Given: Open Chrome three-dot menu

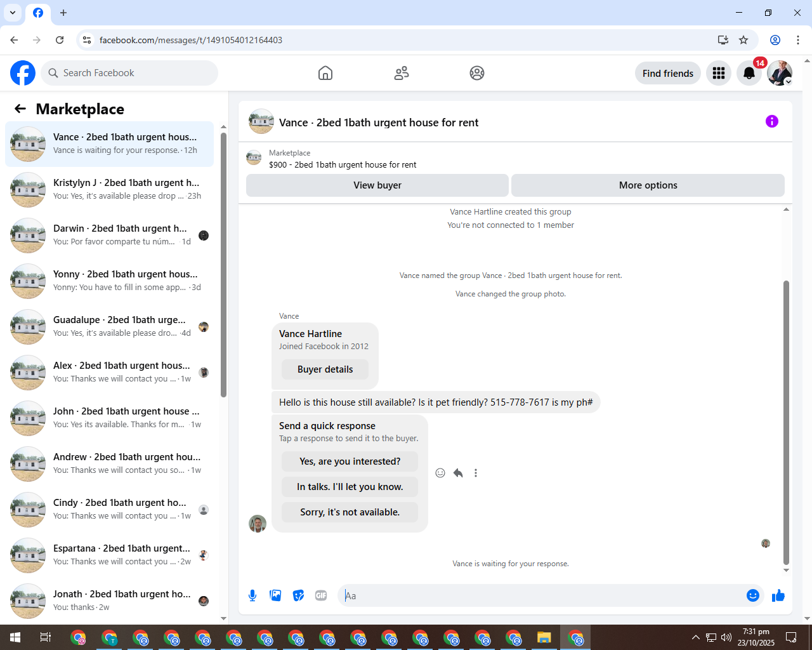Looking at the screenshot, I should pyautogui.click(x=798, y=40).
